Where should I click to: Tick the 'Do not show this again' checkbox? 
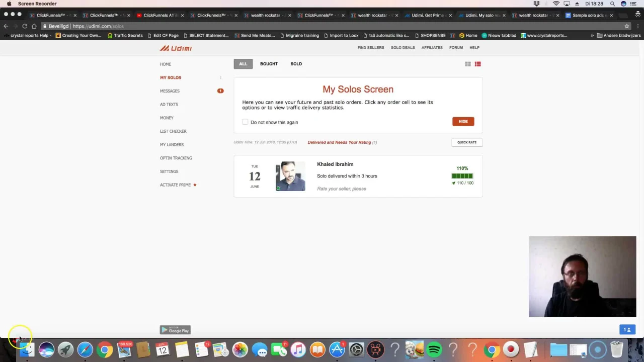[x=245, y=122]
